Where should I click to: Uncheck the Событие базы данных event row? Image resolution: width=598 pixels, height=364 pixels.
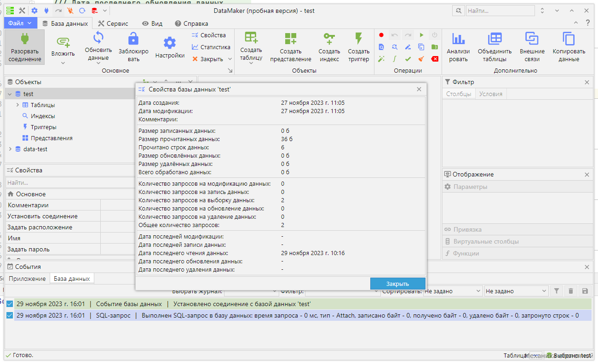coord(9,304)
